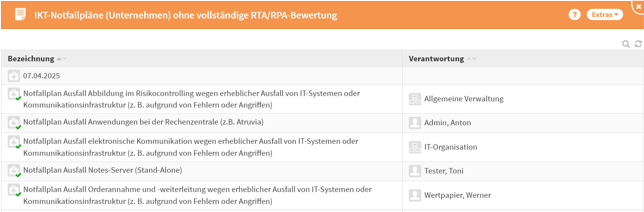Click the org unit icon beside IT-Organisation

pos(415,147)
